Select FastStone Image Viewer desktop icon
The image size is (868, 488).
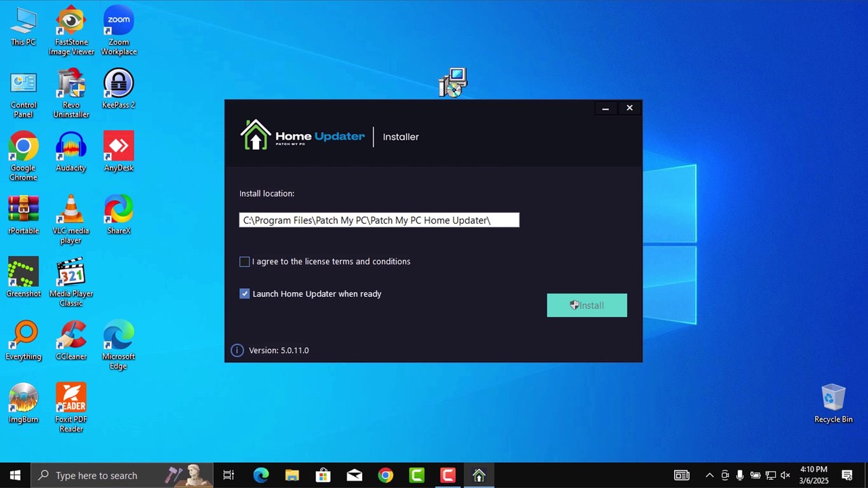(x=71, y=30)
